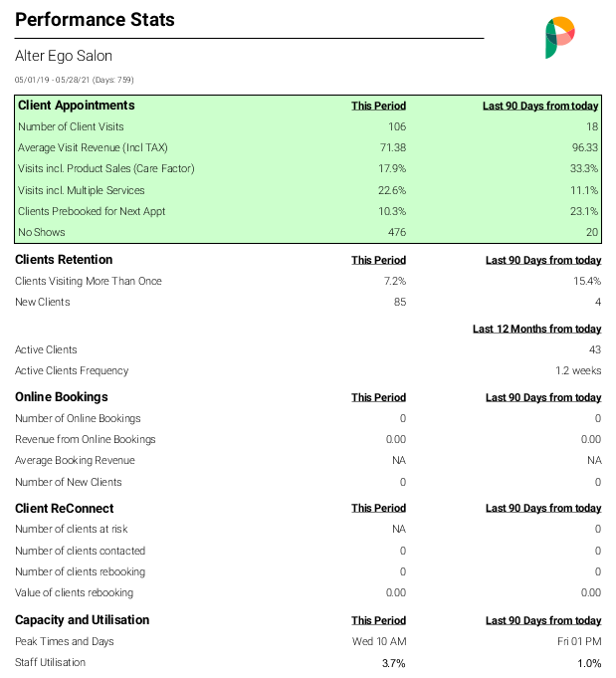616x678 pixels.
Task: Click the No Shows value 476
Action: click(x=397, y=232)
